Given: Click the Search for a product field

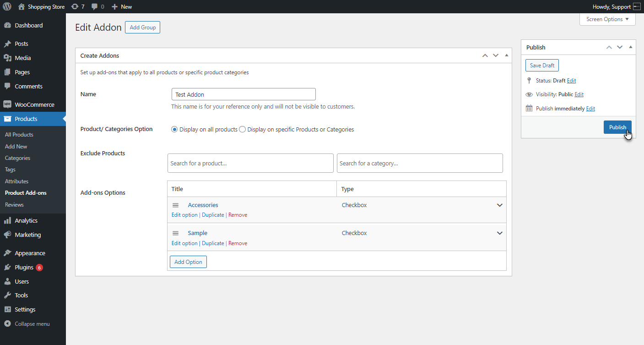Looking at the screenshot, I should coord(250,163).
